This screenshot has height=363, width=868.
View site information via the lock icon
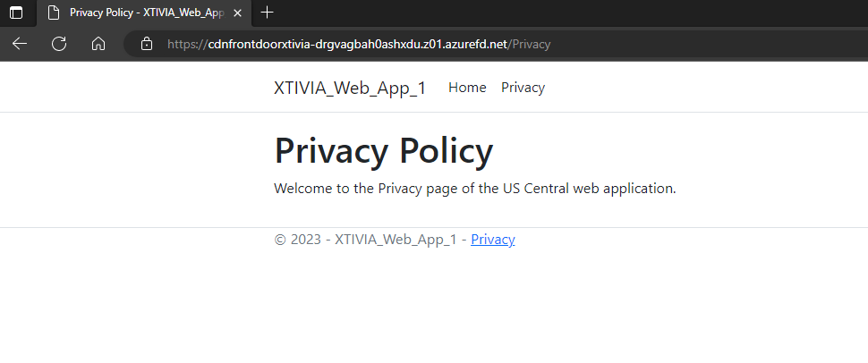(x=147, y=44)
